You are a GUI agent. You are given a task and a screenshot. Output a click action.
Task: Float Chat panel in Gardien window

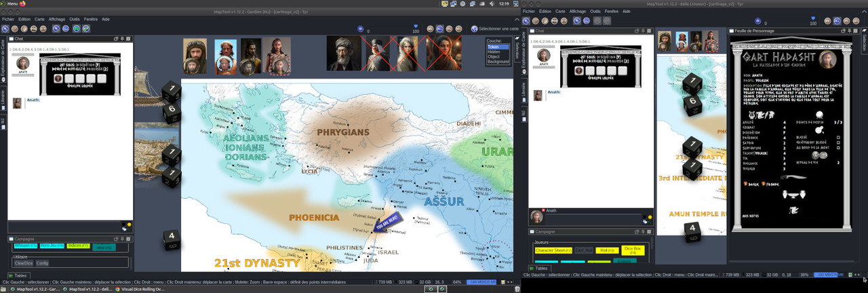(116, 39)
